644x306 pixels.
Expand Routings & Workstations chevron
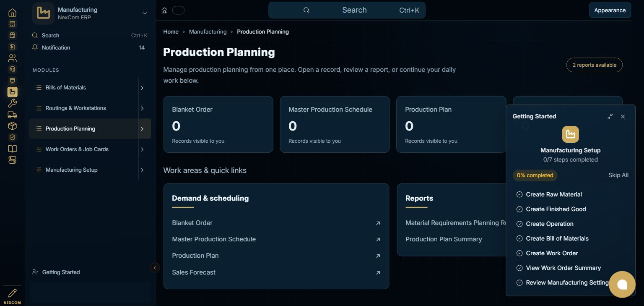pos(142,108)
